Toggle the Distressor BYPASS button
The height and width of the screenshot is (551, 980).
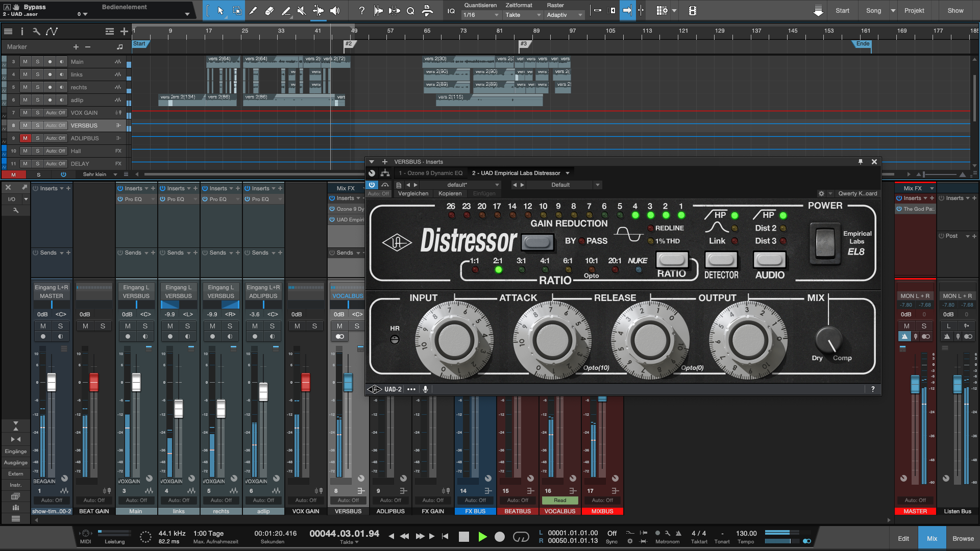[x=537, y=242]
